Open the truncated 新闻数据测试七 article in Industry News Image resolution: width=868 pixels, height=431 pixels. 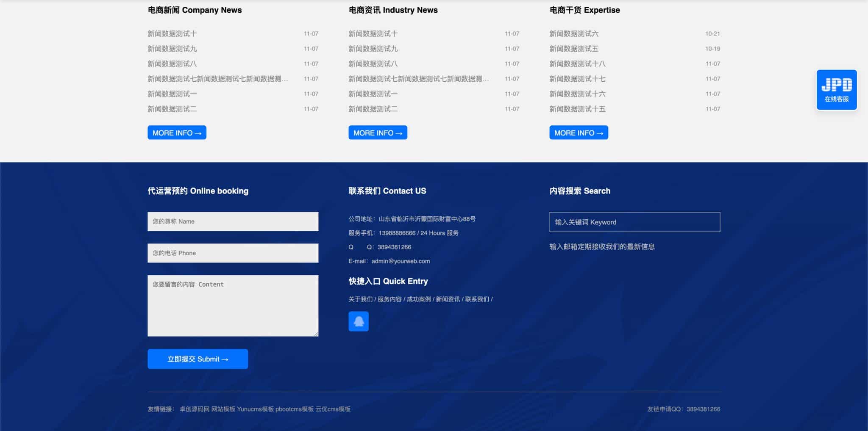[x=419, y=79]
